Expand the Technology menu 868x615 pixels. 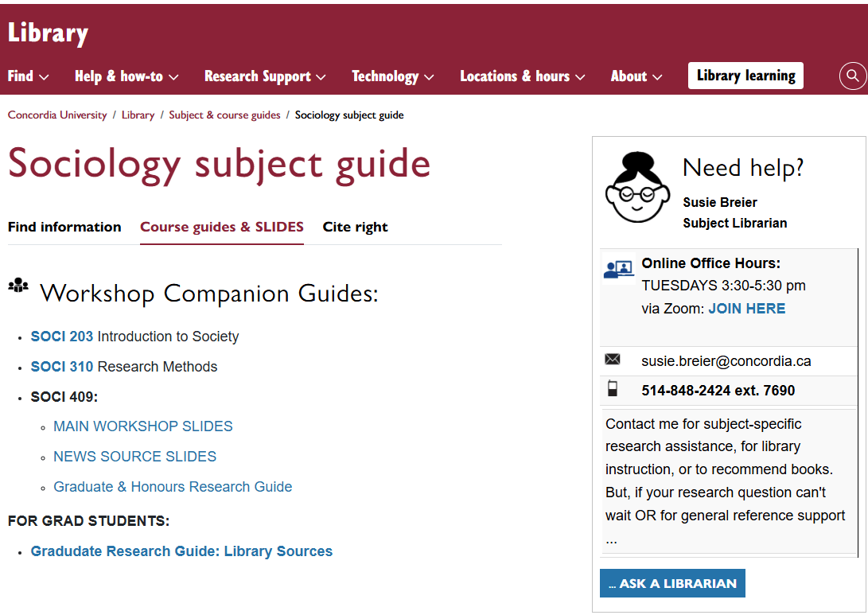click(392, 76)
